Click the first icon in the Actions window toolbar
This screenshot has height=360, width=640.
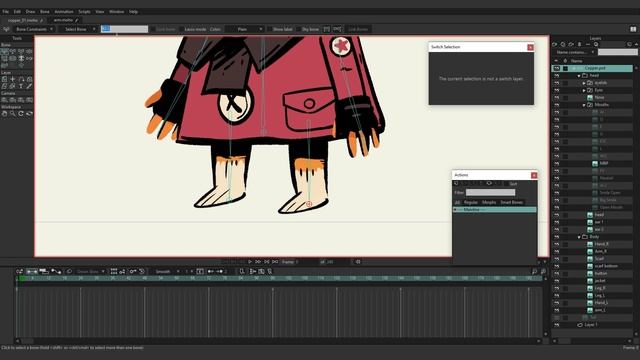point(456,184)
